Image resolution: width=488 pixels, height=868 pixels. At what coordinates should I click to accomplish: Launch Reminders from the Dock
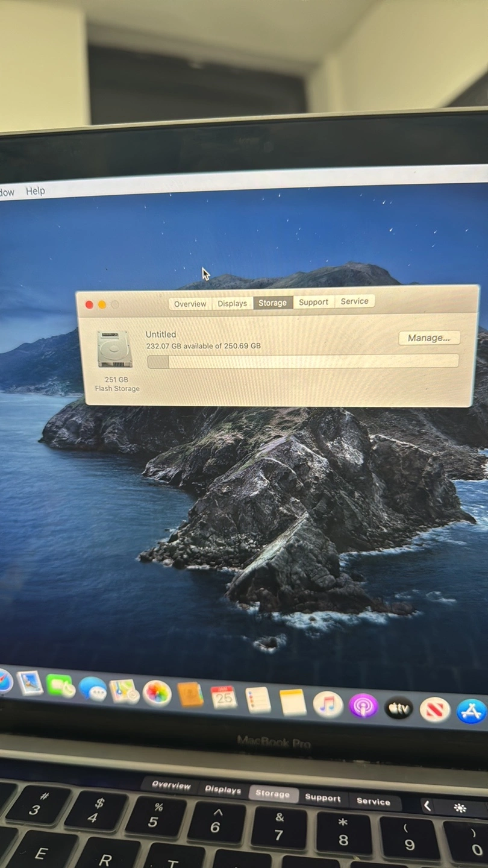[258, 700]
